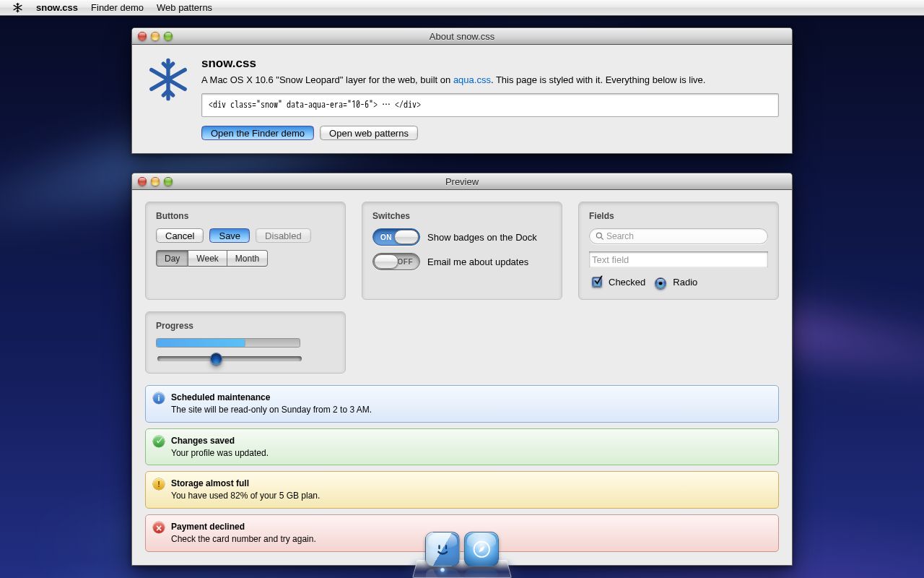Click the blue slider knob
The width and height of the screenshot is (924, 578).
[216, 359]
